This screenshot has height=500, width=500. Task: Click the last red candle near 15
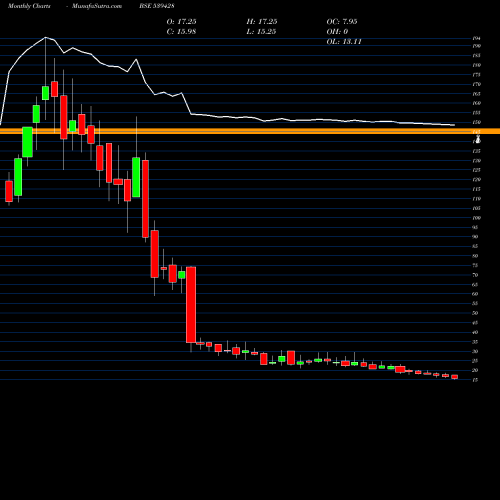coord(455,377)
